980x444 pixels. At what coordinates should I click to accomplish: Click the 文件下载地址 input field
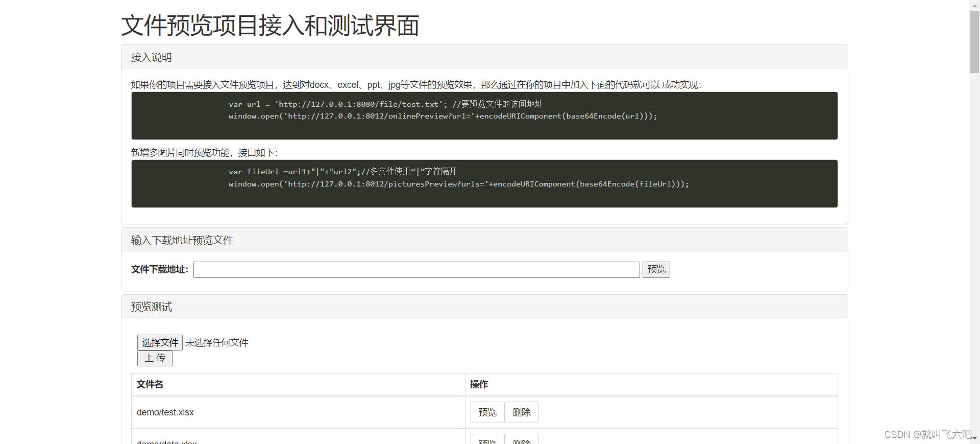tap(416, 269)
